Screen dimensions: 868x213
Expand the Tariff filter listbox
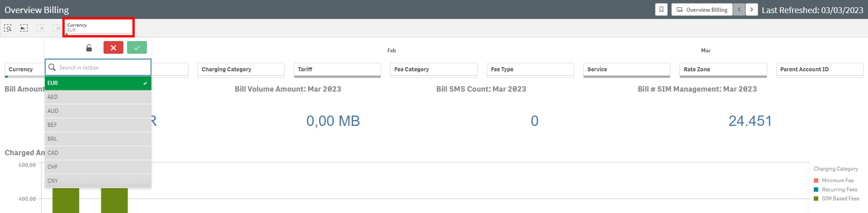pyautogui.click(x=337, y=69)
